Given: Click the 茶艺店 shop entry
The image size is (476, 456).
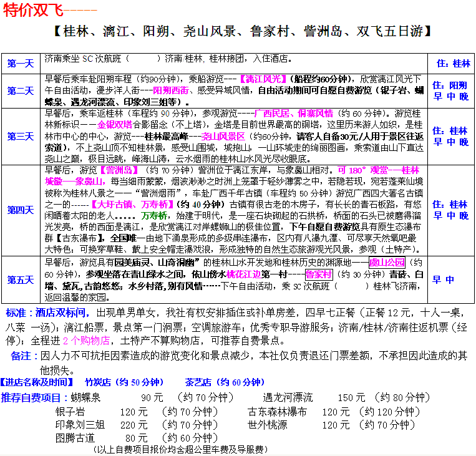Looking at the screenshot, I should pos(199,382).
